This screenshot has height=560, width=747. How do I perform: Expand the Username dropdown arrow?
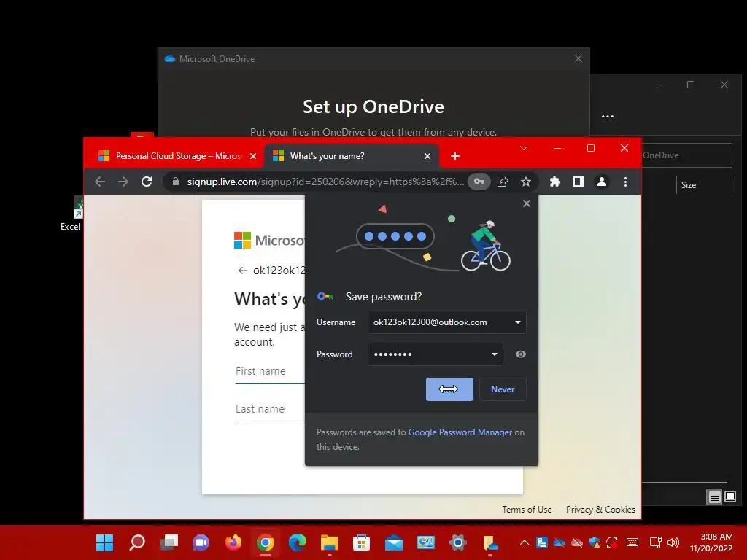tap(517, 322)
